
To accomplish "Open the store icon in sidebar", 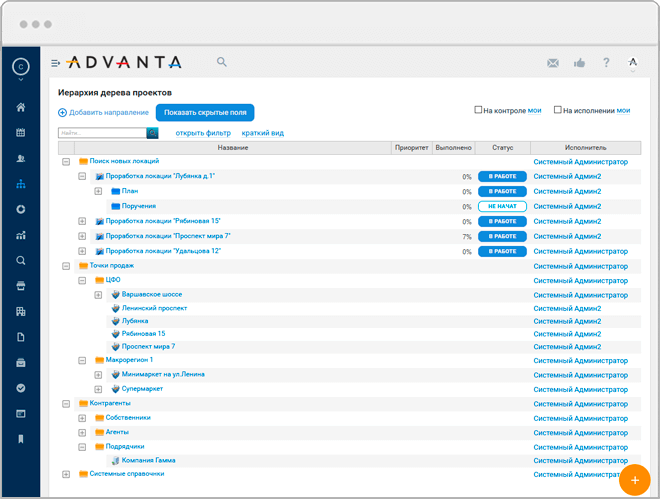I will click(x=21, y=286).
